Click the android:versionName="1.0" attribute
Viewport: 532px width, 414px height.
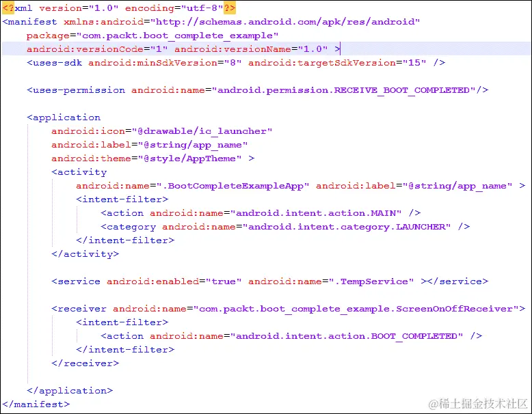(x=251, y=49)
